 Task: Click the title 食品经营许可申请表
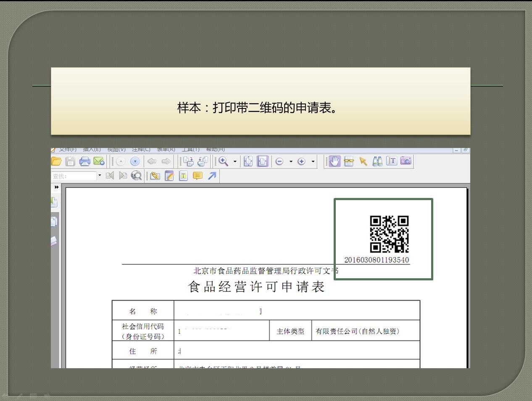(256, 287)
